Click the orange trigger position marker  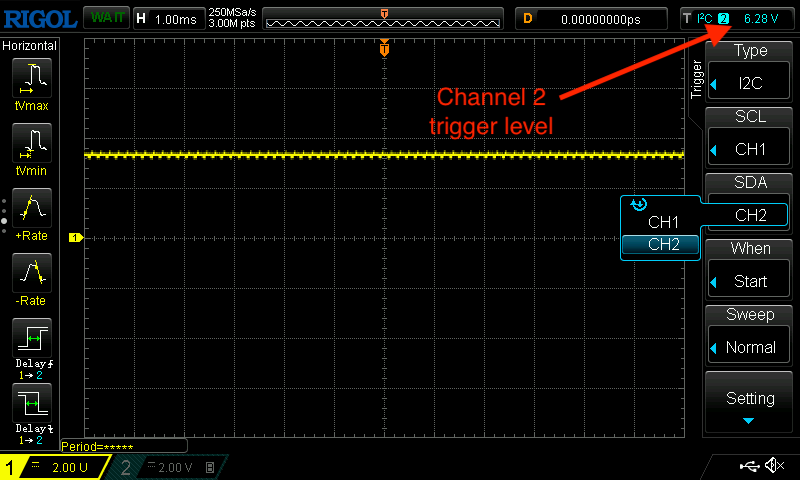point(384,49)
